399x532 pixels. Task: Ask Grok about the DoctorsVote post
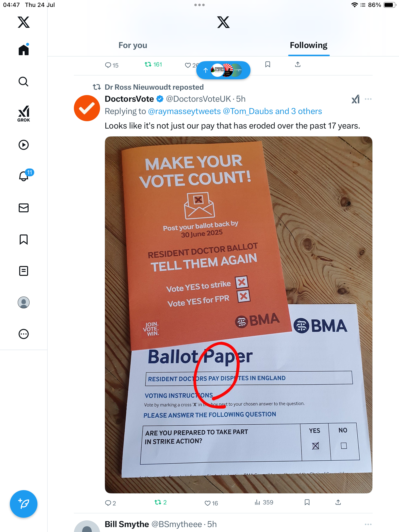click(355, 99)
